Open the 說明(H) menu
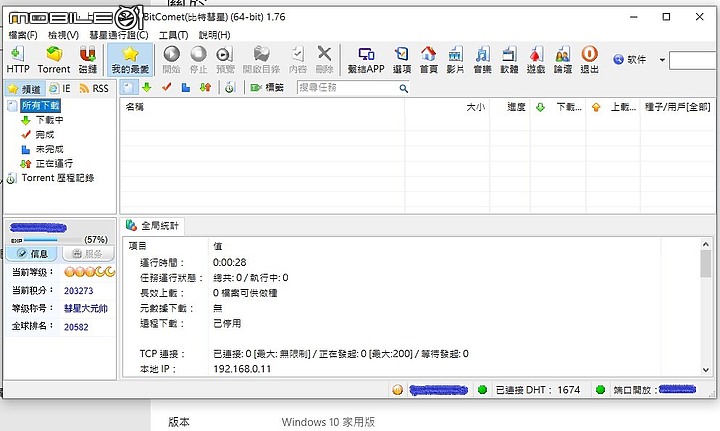 [x=214, y=35]
